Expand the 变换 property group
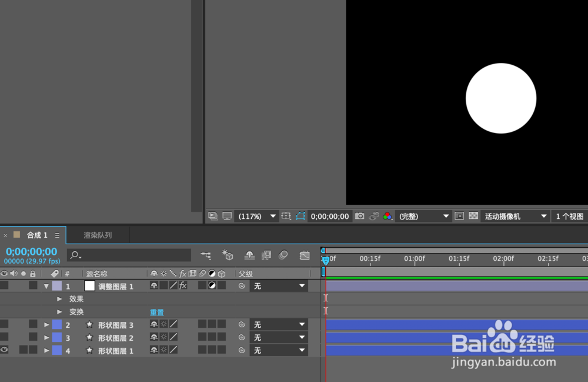 click(x=59, y=312)
